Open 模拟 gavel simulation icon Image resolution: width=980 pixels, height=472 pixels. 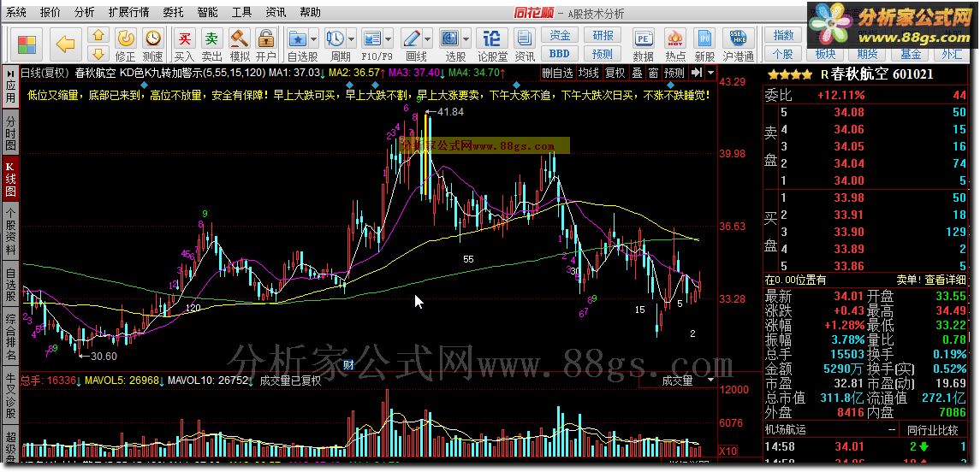[x=240, y=39]
